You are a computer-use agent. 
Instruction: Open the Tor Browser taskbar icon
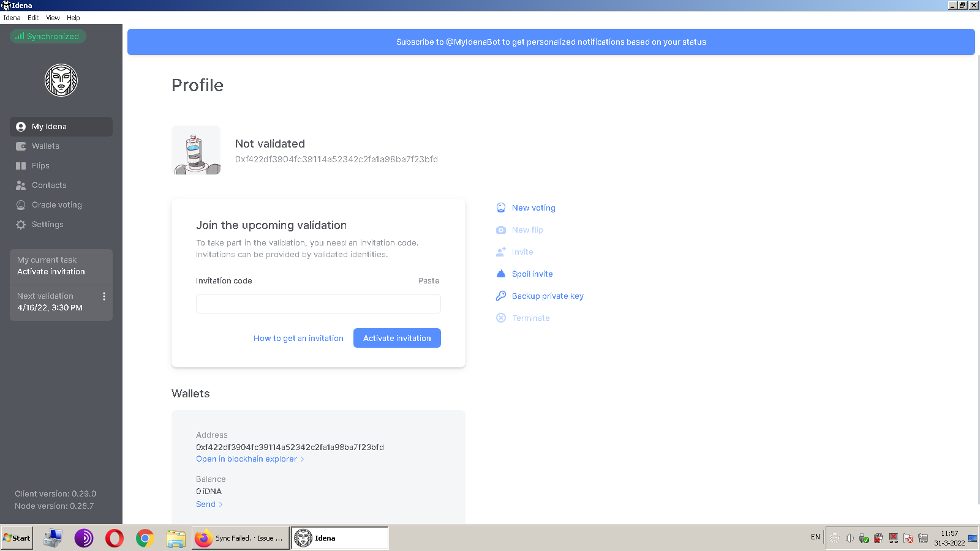point(84,538)
